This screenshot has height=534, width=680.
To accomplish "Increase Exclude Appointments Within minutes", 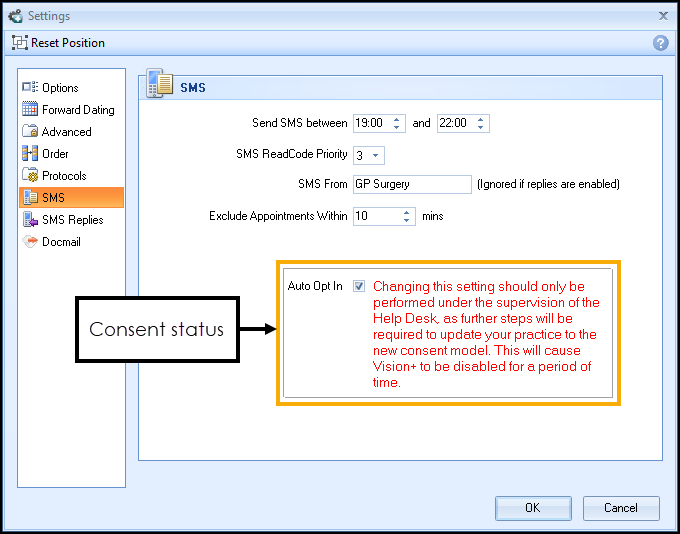I will [407, 212].
